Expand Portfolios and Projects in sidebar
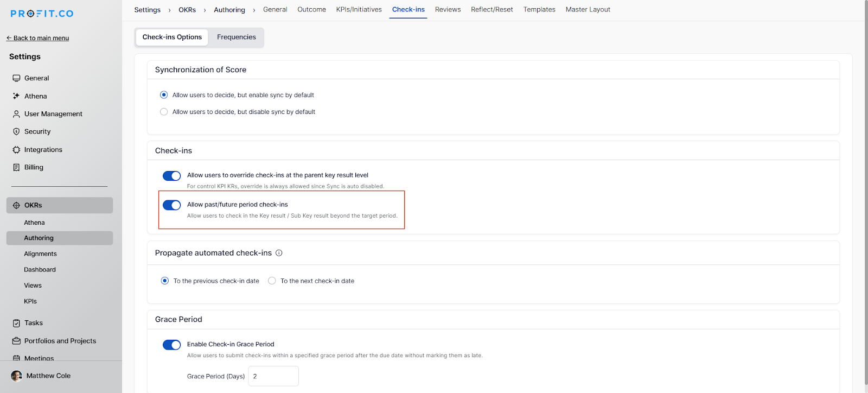 pos(60,341)
